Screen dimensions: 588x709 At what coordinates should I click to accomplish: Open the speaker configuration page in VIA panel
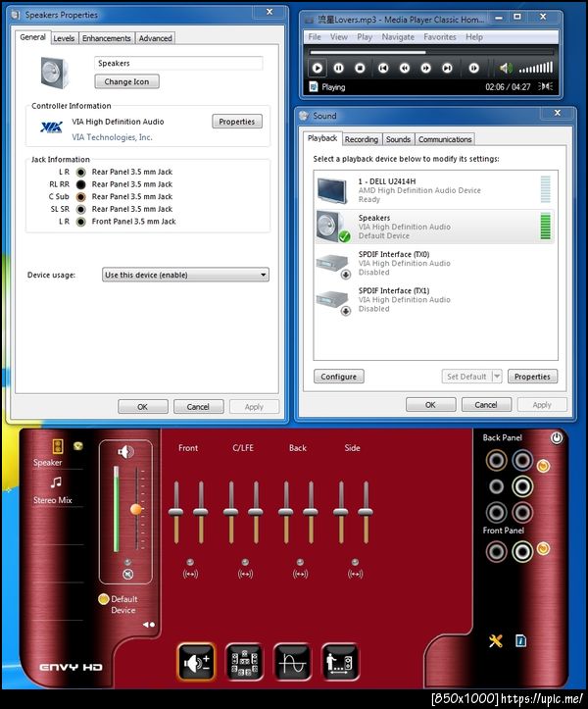pyautogui.click(x=244, y=663)
